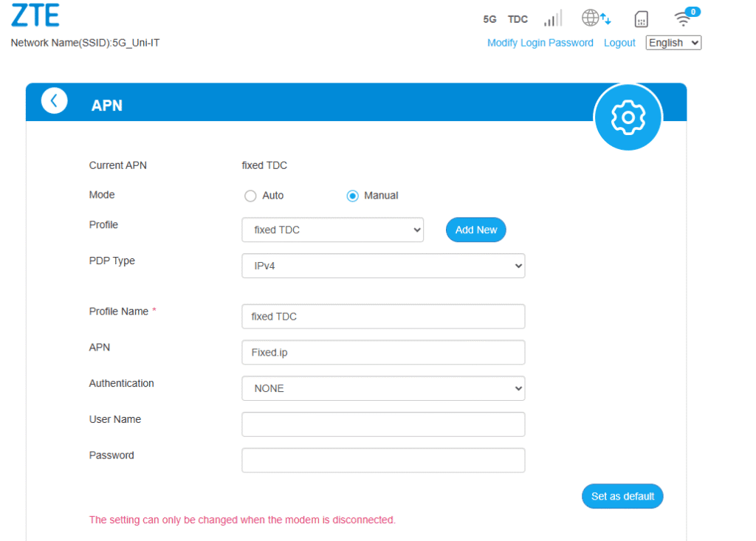Click the Set as default button
Image resolution: width=756 pixels, height=541 pixels.
(622, 496)
